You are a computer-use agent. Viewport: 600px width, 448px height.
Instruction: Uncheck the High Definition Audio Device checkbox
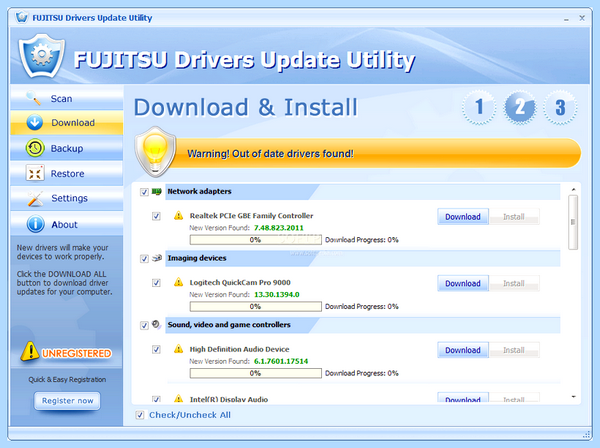click(x=156, y=350)
